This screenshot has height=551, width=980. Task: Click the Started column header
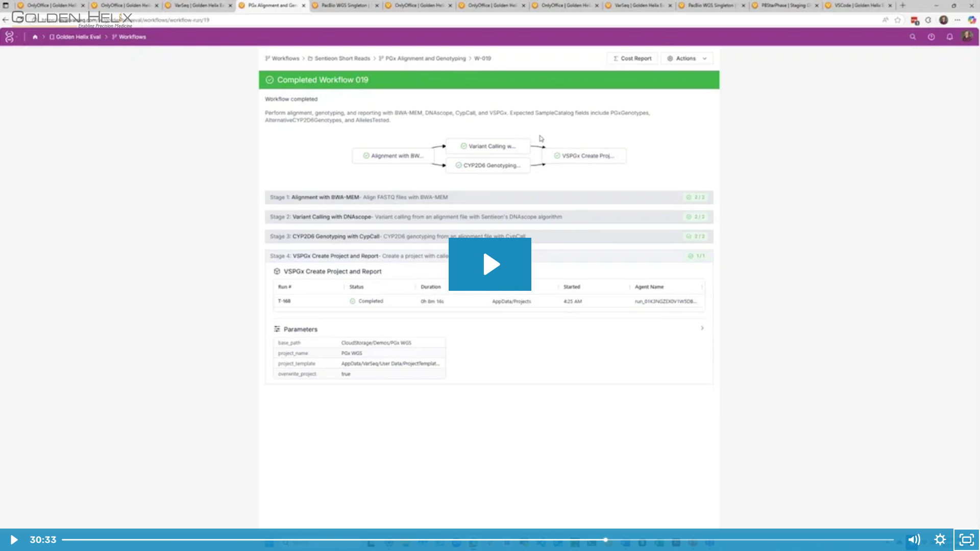click(572, 287)
